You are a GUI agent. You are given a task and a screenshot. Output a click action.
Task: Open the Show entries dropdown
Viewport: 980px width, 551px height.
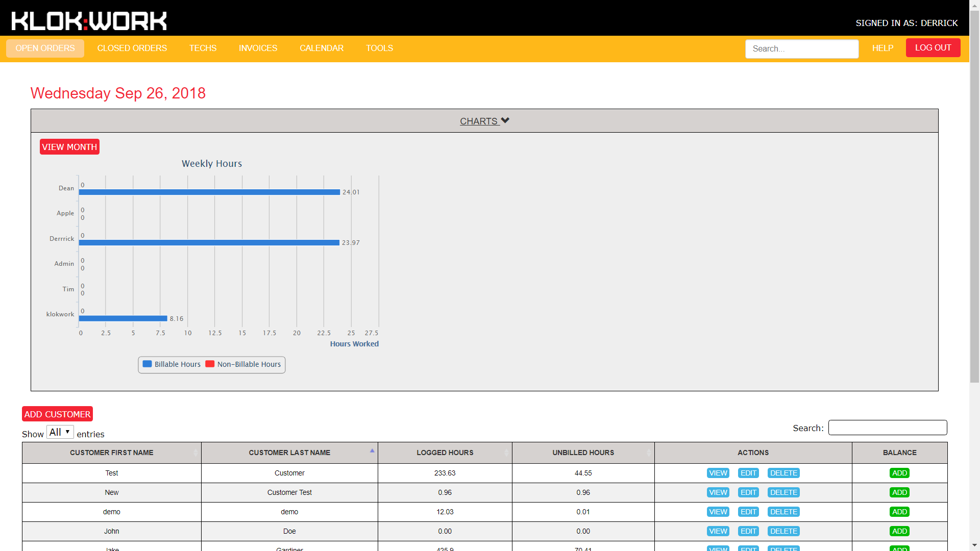pos(60,432)
